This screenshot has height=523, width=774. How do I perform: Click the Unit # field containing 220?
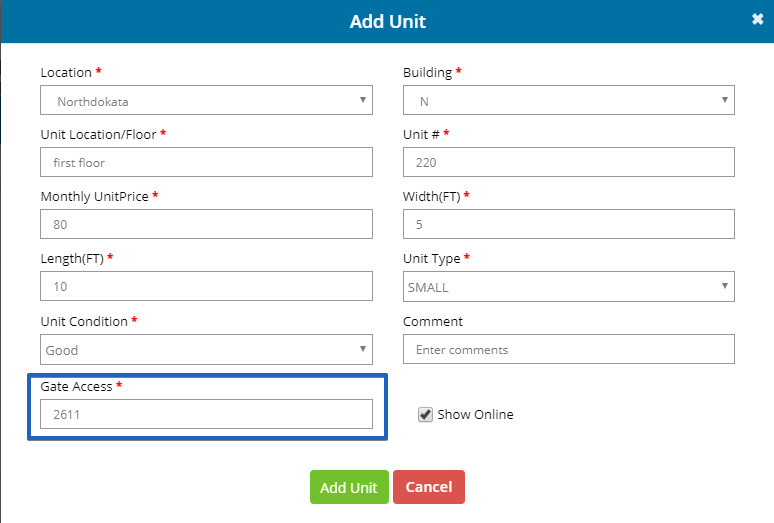click(x=569, y=162)
